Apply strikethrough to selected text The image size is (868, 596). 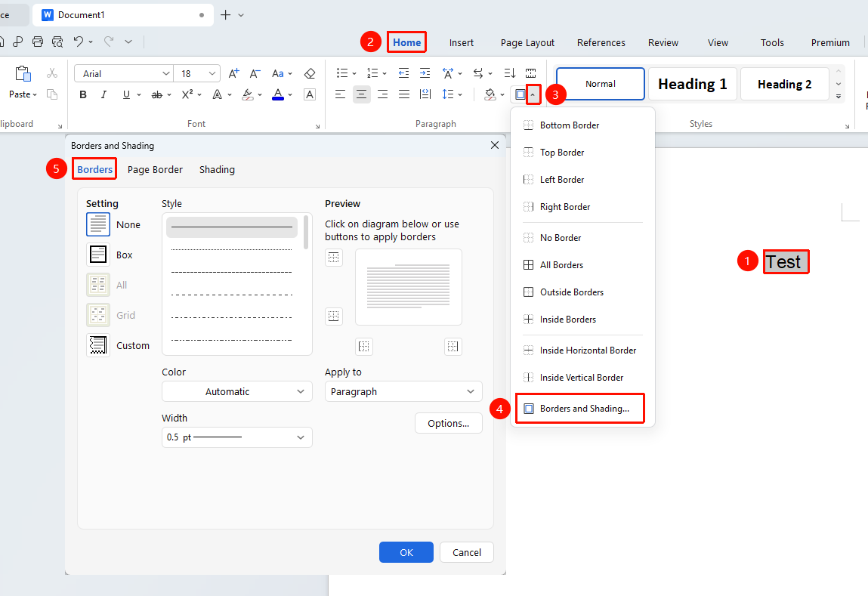[x=157, y=94]
